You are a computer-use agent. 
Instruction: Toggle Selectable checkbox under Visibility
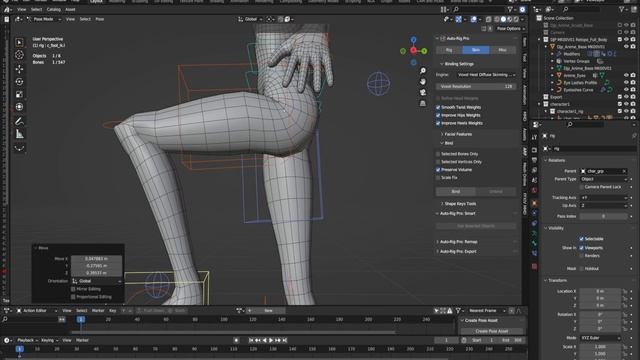coord(582,239)
